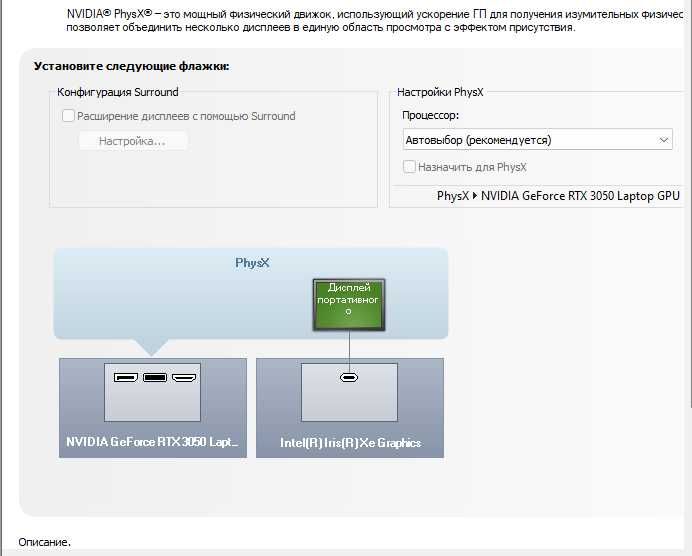Click the Настройки PhysX group title
This screenshot has width=692, height=556.
(x=440, y=92)
